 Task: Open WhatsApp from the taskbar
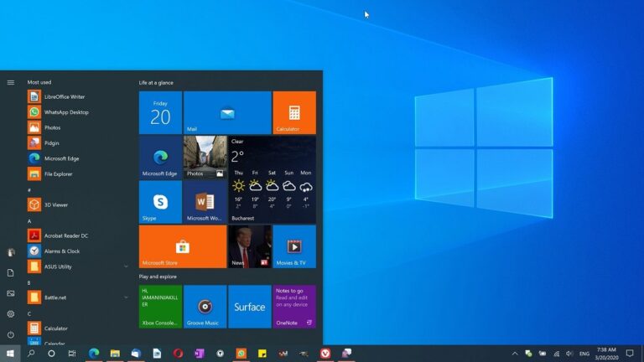pos(241,354)
